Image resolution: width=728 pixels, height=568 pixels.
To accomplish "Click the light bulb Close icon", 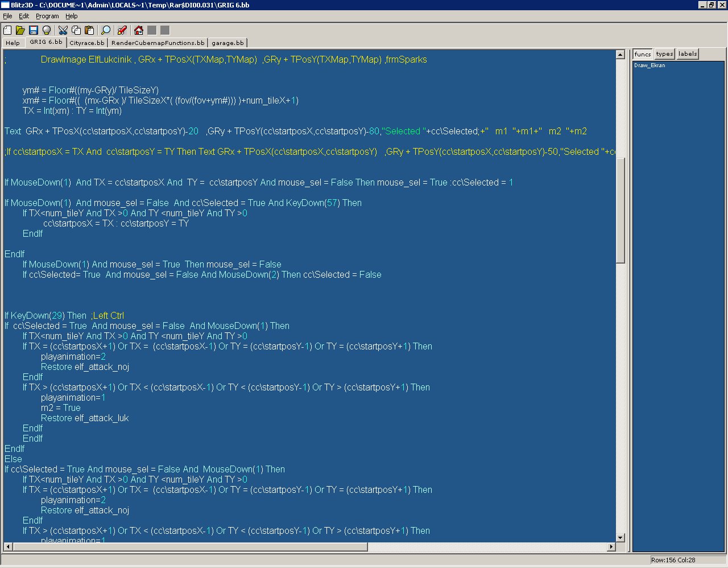I will pos(46,30).
